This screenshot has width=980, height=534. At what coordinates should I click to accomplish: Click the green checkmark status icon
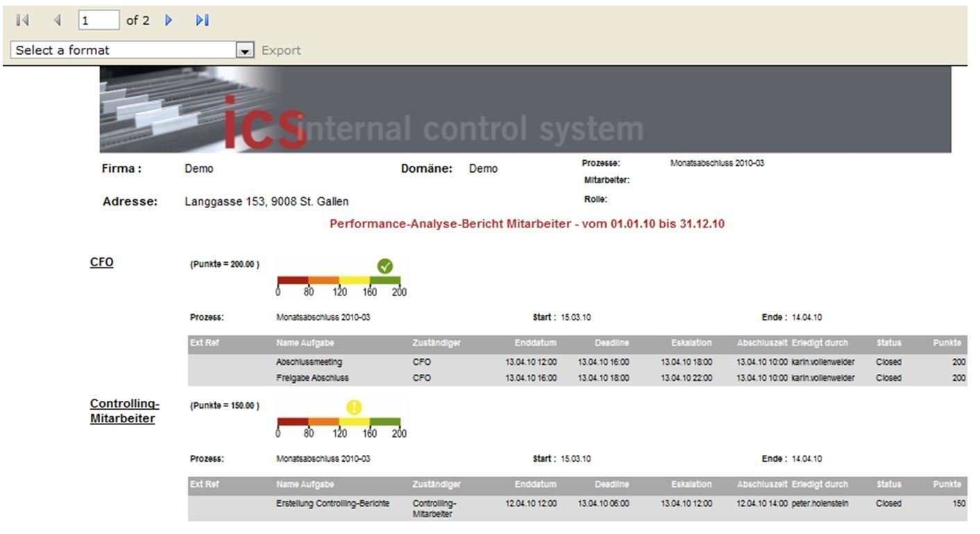(385, 266)
